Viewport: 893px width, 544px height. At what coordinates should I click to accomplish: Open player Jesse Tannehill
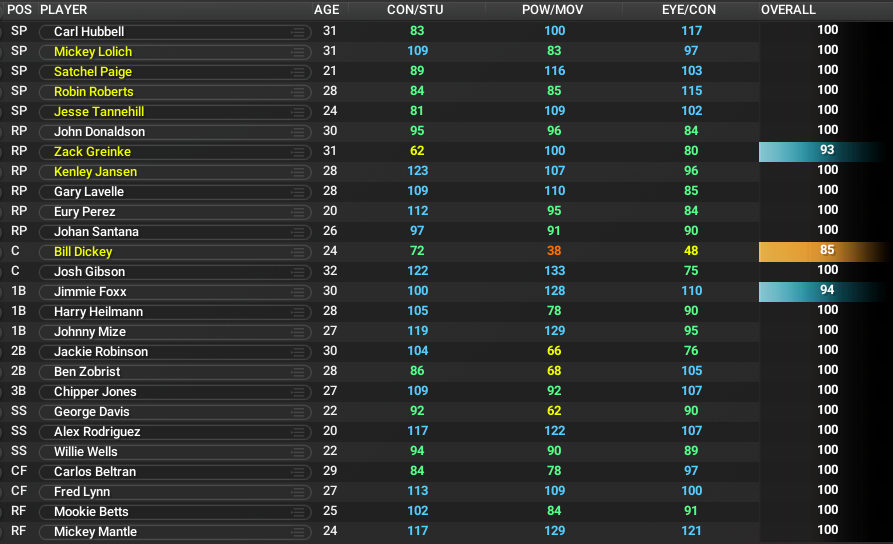pos(99,112)
